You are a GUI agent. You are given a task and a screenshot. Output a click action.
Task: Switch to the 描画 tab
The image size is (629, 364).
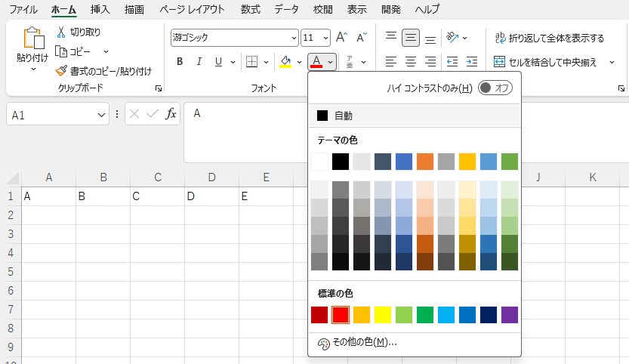pos(134,9)
